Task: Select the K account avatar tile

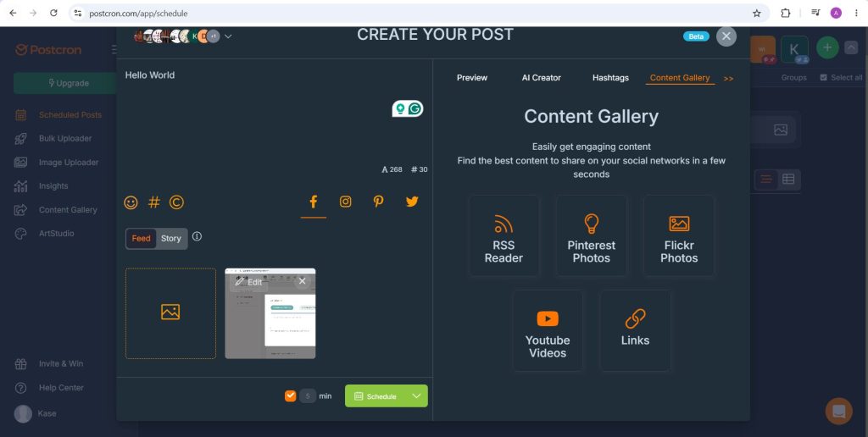Action: pos(794,49)
